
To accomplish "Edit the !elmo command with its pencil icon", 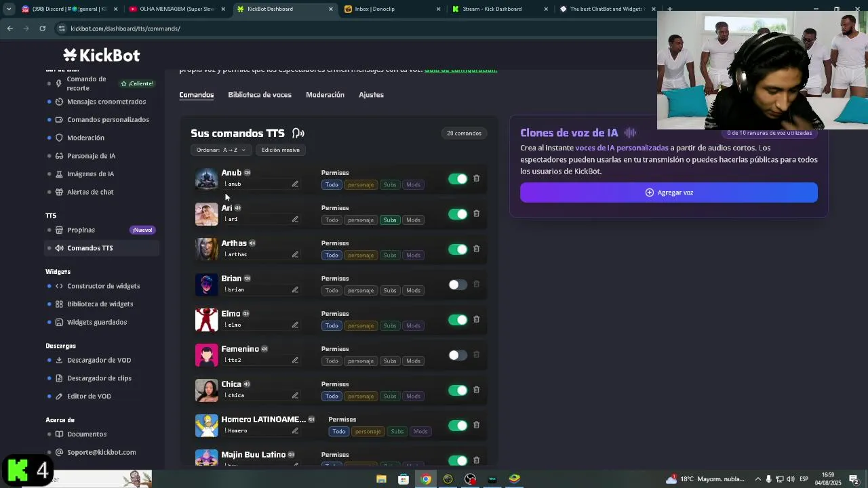I will tap(295, 325).
